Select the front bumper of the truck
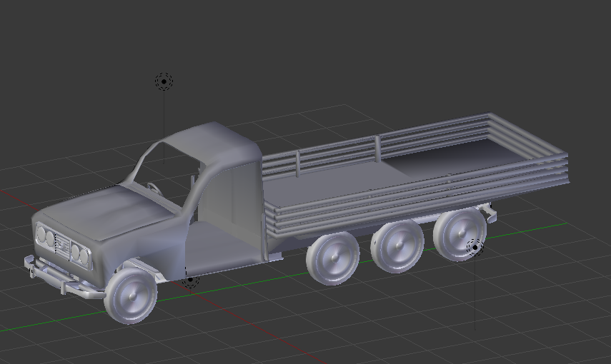Image resolution: width=611 pixels, height=364 pixels. coord(64,278)
